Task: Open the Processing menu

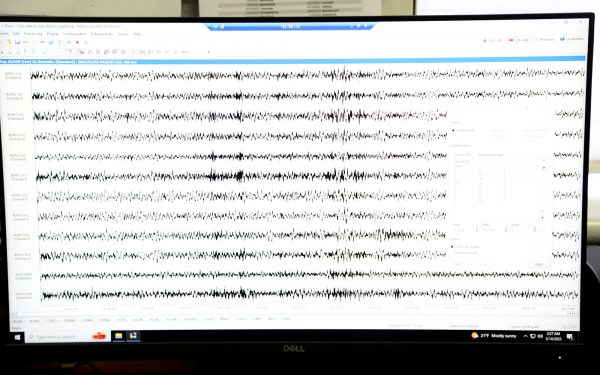Action: click(33, 34)
